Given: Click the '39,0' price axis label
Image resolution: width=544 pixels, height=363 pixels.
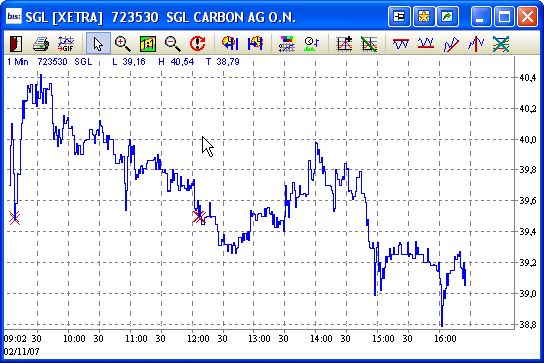Looking at the screenshot, I should (x=528, y=294).
